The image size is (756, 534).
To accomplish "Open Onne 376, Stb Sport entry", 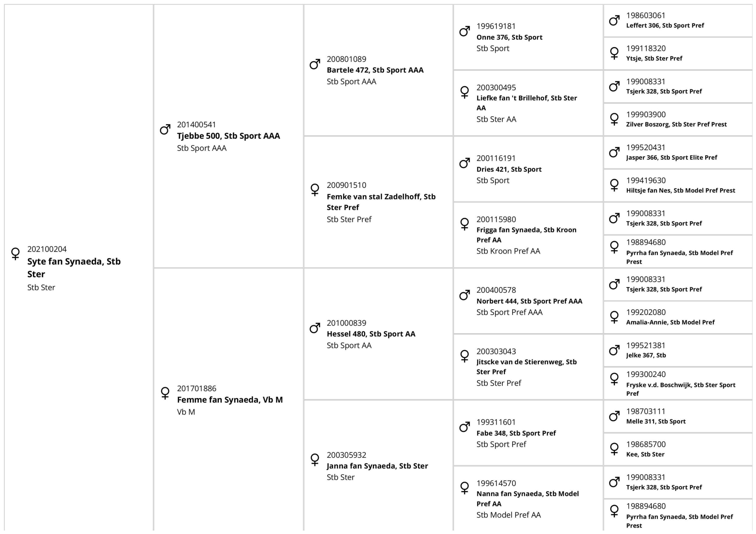I will pos(509,37).
